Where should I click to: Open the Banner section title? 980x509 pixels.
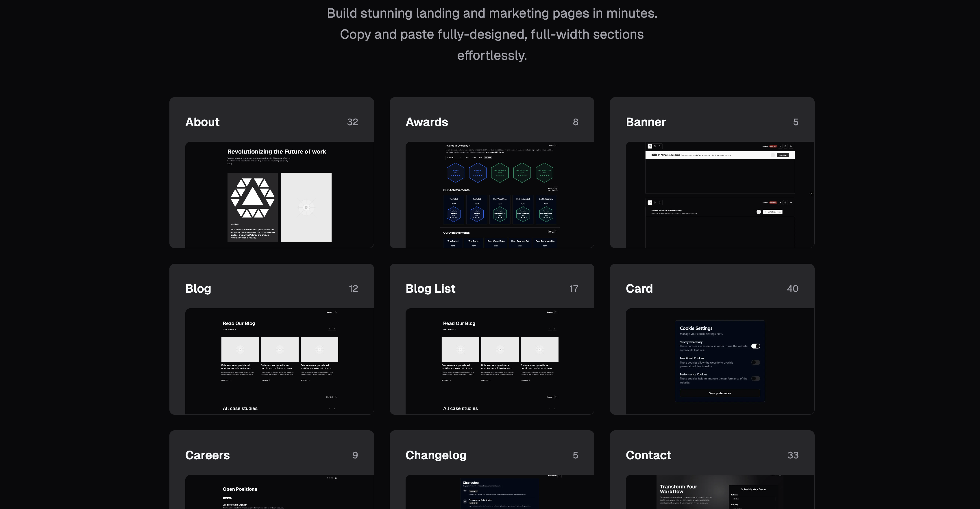coord(646,122)
